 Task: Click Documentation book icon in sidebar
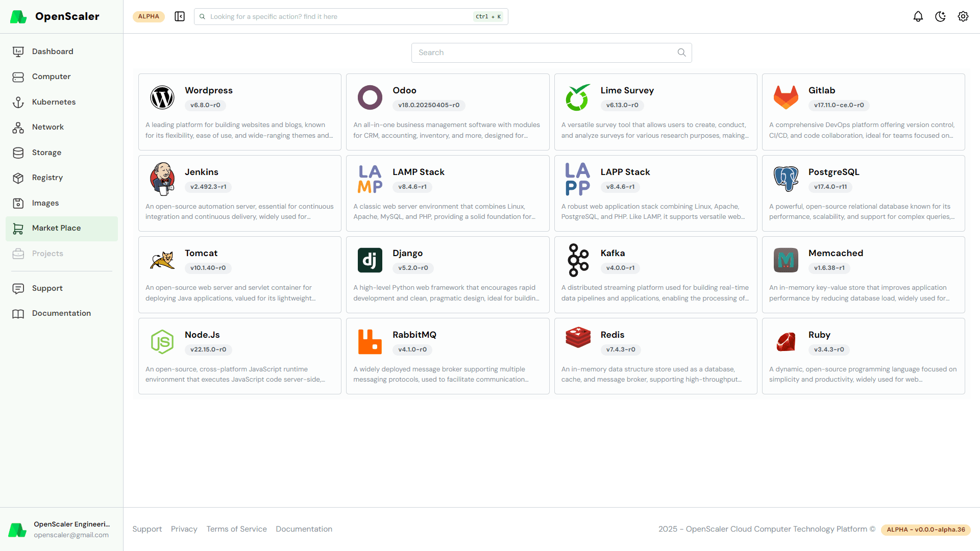pos(18,313)
